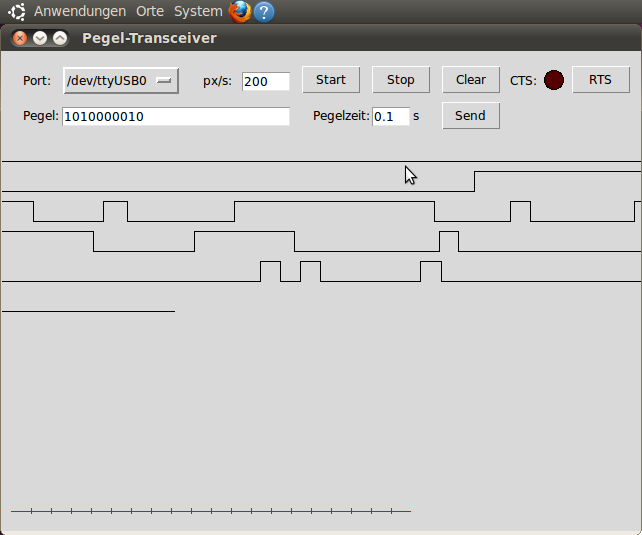642x535 pixels.
Task: Click the Pegel field containing 1010000010
Action: tap(175, 116)
